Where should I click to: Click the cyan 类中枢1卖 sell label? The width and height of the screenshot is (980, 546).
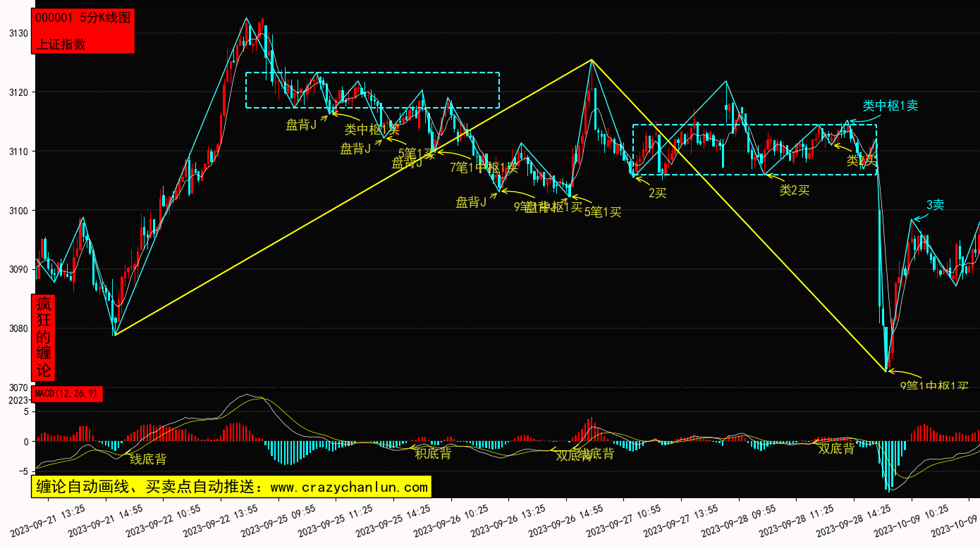point(890,106)
